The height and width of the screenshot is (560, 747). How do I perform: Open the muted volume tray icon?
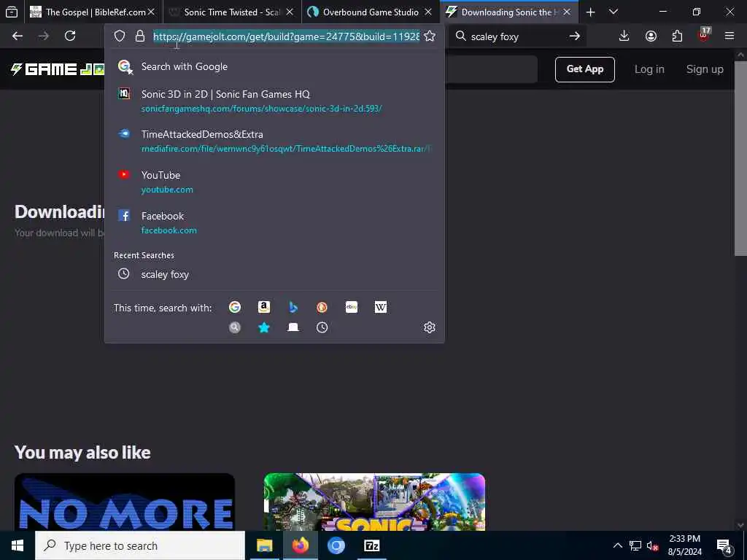coord(653,545)
